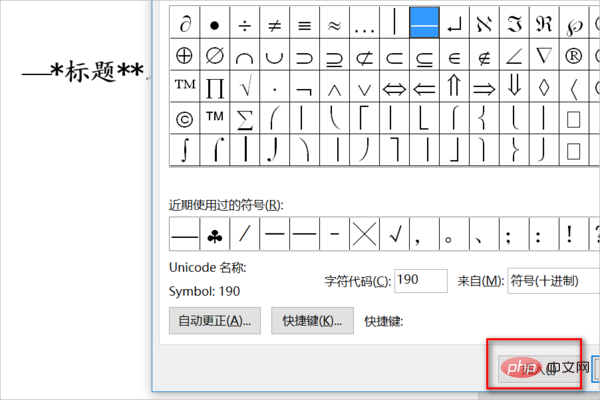The width and height of the screenshot is (600, 400).
Task: Pick the product ∏ symbol
Action: point(214,88)
